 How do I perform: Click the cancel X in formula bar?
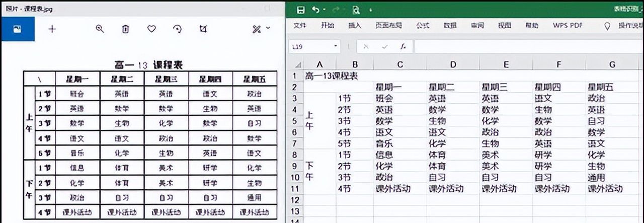(x=366, y=46)
